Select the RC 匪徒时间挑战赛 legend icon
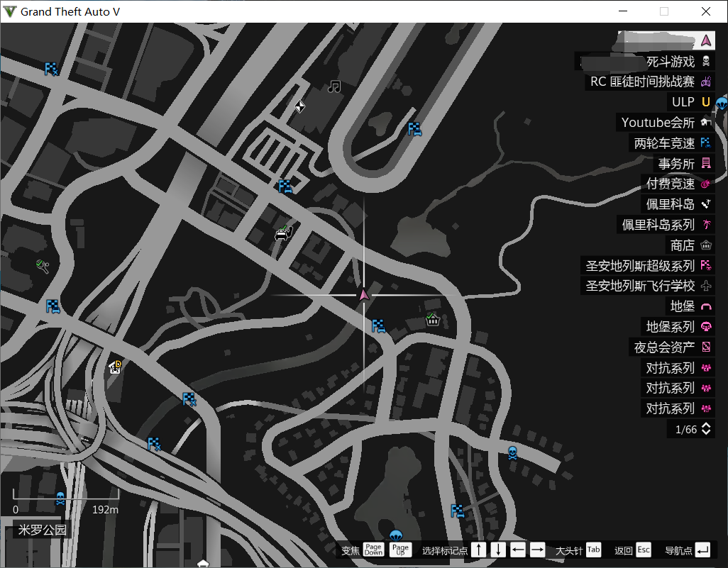This screenshot has height=568, width=728. click(x=706, y=82)
